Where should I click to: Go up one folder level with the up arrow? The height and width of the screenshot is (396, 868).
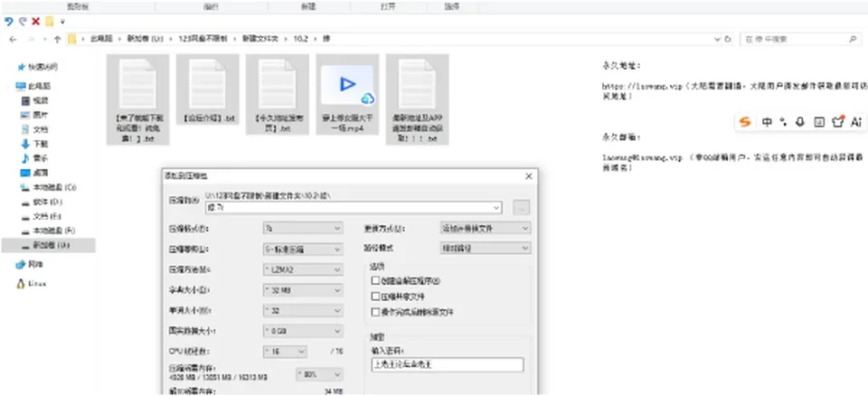click(x=58, y=39)
